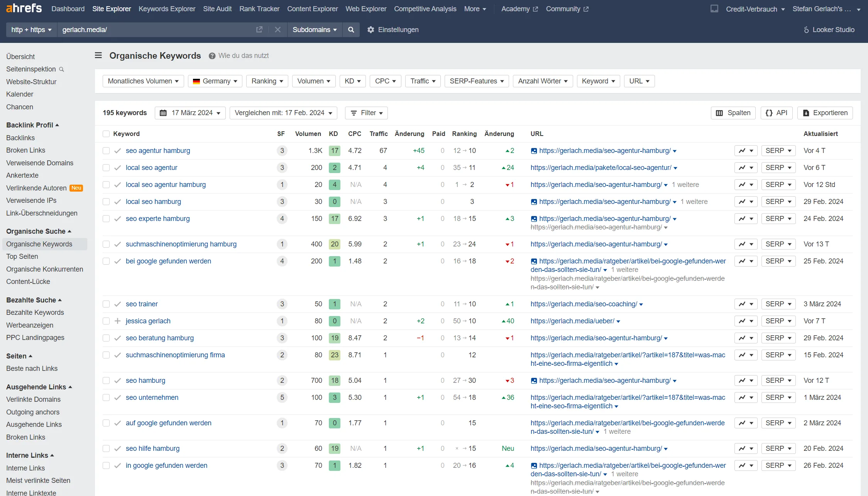Click the Einstellungen gear icon
Screen dimensions: 868x496
click(371, 30)
